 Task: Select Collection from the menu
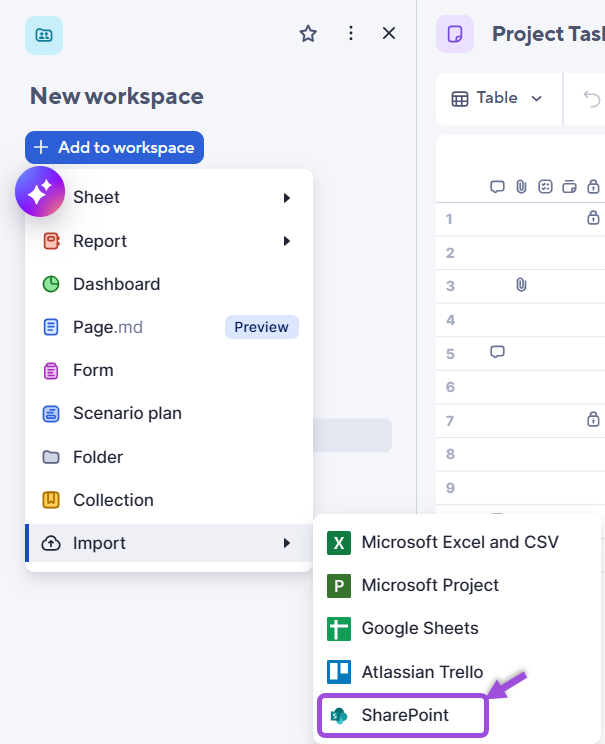point(168,500)
